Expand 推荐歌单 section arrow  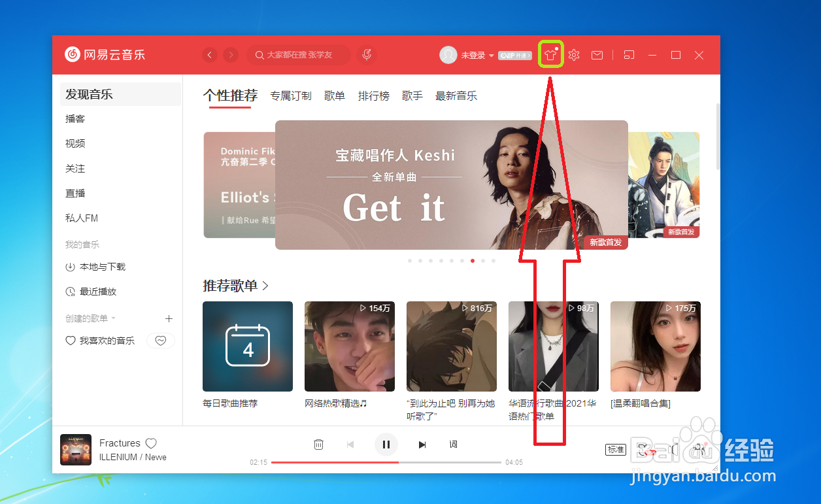pyautogui.click(x=265, y=286)
